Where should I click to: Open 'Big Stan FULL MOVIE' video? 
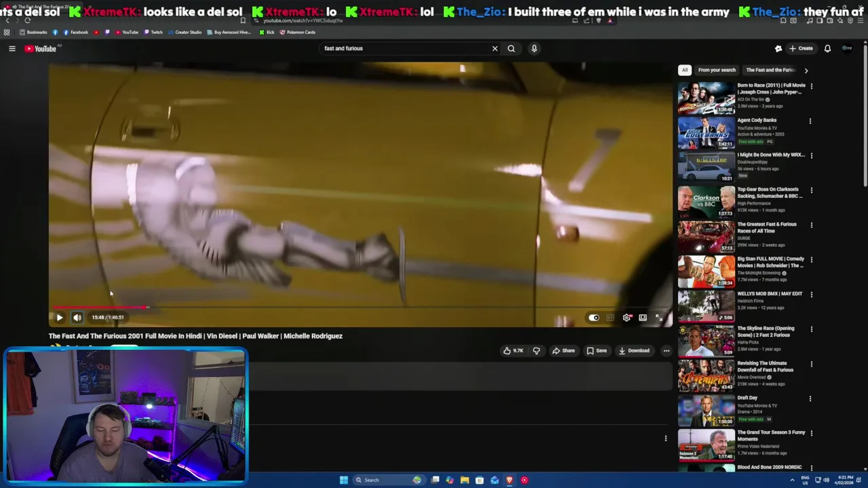pyautogui.click(x=706, y=271)
